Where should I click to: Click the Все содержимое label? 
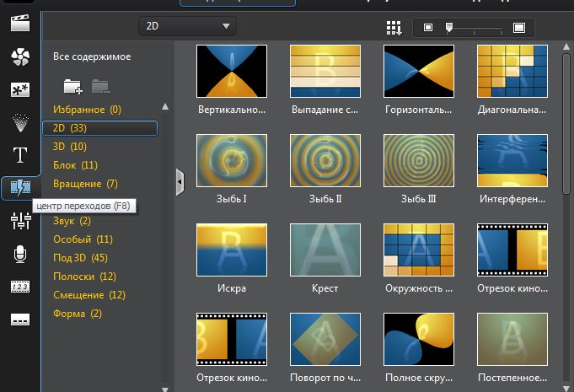[x=92, y=56]
